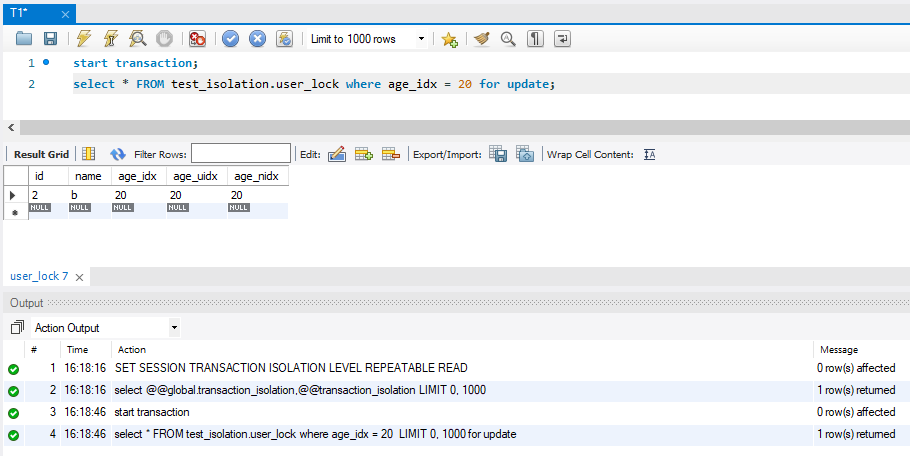Commit the transaction checkmark icon
The height and width of the screenshot is (456, 910).
point(230,39)
